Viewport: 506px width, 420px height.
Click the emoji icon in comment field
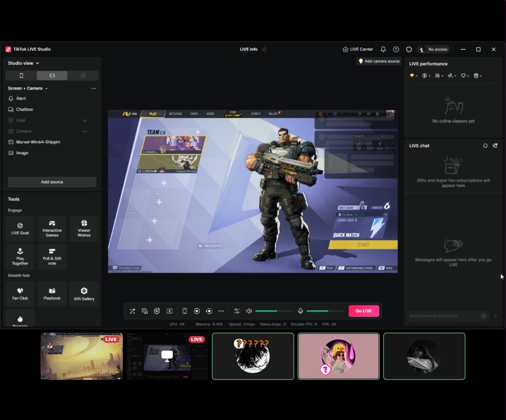pyautogui.click(x=484, y=316)
